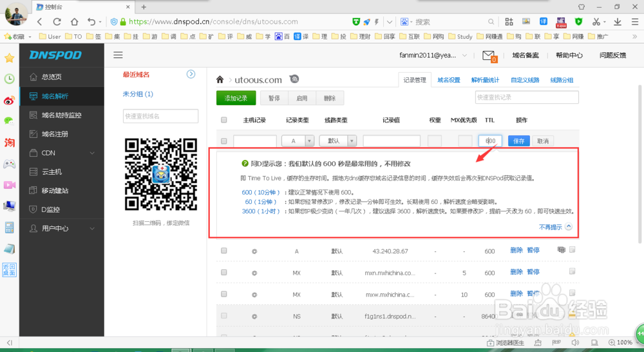The image size is (644, 352).
Task: Switch to 记录管理 tab
Action: (x=415, y=80)
